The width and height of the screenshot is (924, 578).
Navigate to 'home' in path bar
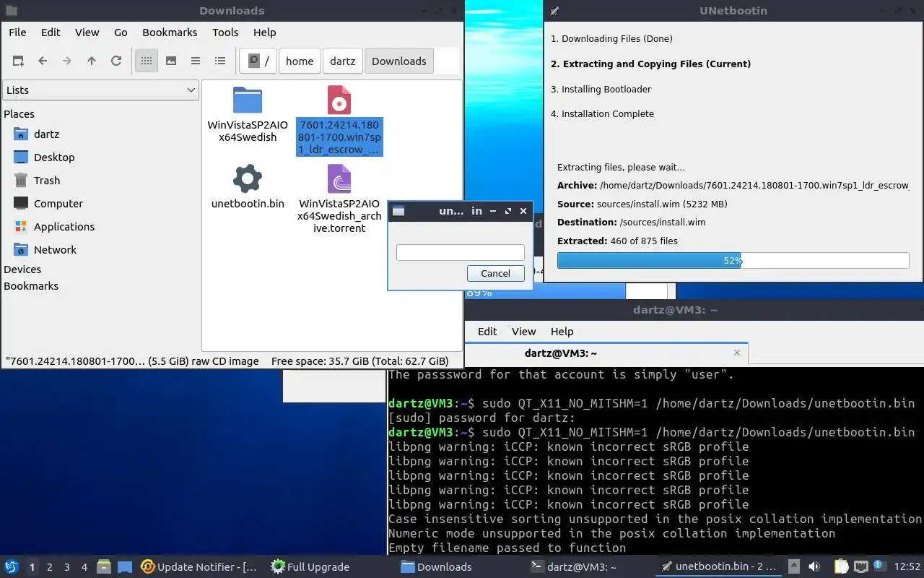tap(300, 61)
